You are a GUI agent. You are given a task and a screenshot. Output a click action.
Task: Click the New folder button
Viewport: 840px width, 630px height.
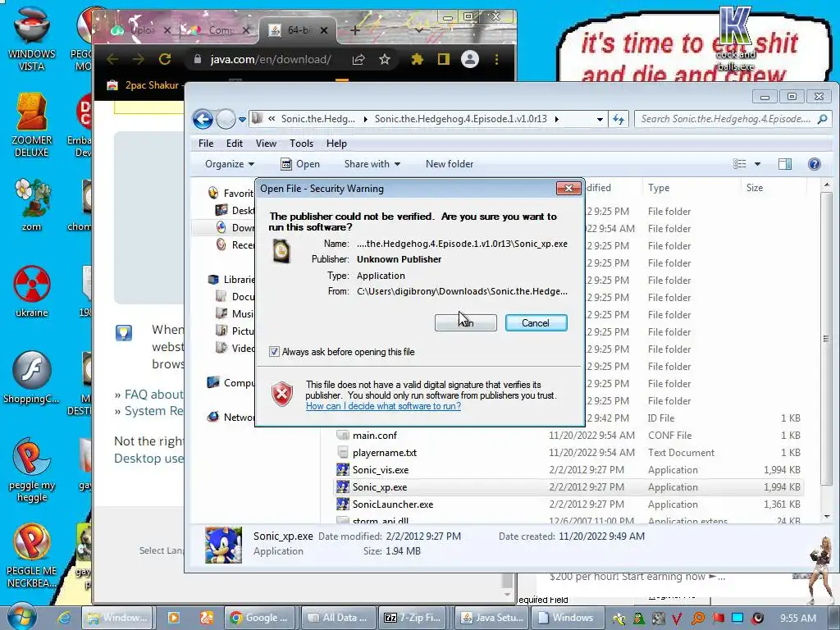[x=450, y=164]
